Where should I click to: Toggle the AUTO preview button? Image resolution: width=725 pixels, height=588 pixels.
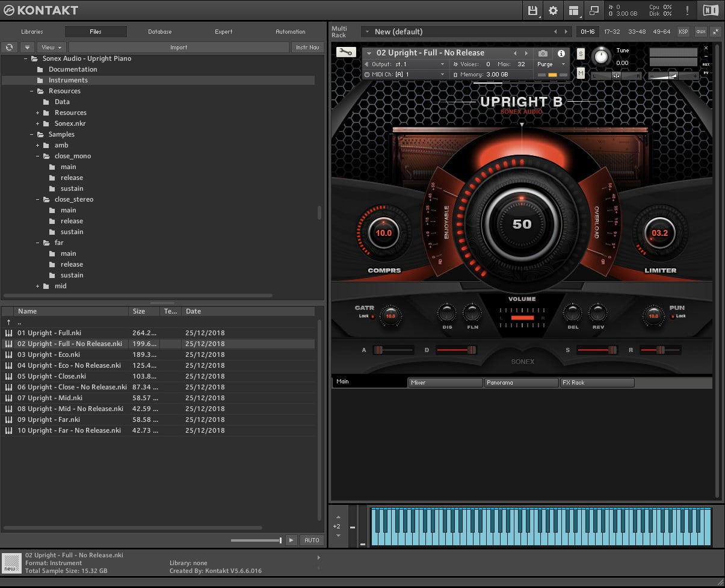pyautogui.click(x=312, y=540)
